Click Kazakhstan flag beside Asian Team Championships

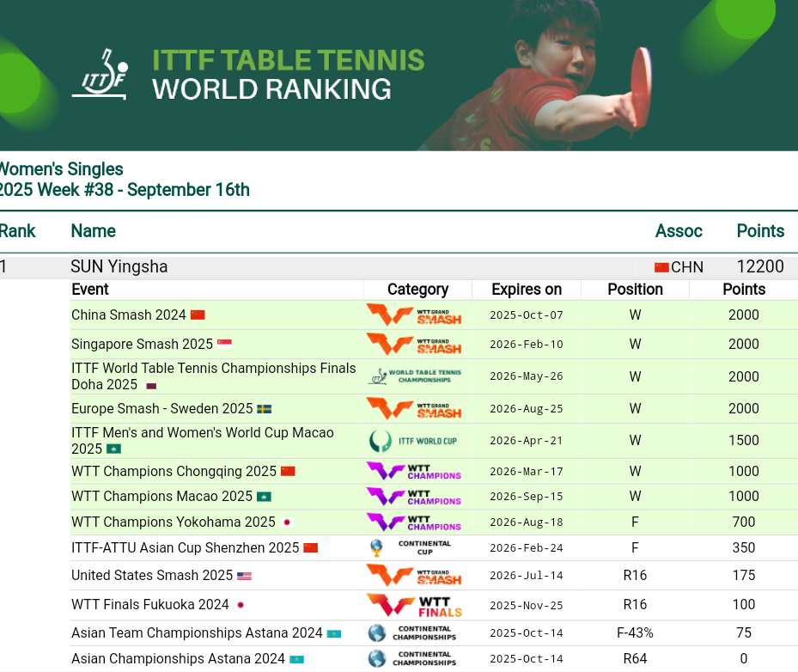(x=334, y=634)
